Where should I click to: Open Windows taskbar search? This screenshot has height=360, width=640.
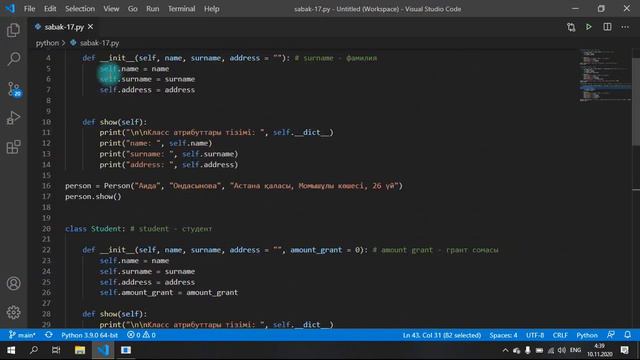(x=34, y=350)
